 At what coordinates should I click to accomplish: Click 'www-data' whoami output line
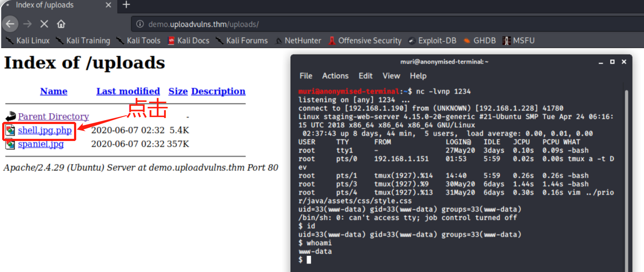tap(315, 252)
